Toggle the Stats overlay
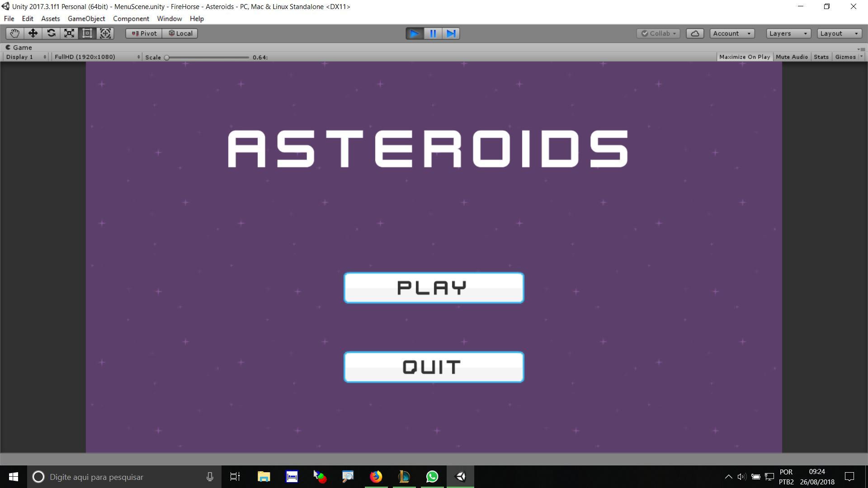Image resolution: width=868 pixels, height=488 pixels. [821, 57]
